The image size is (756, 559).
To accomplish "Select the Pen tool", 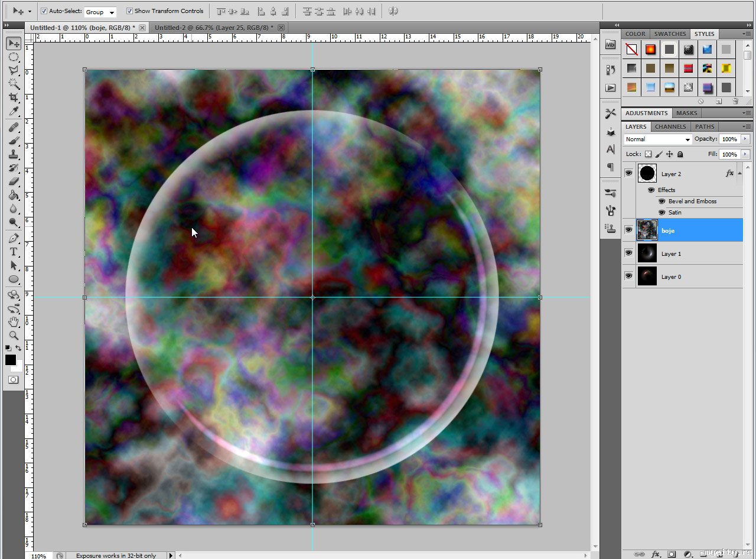I will tap(14, 238).
